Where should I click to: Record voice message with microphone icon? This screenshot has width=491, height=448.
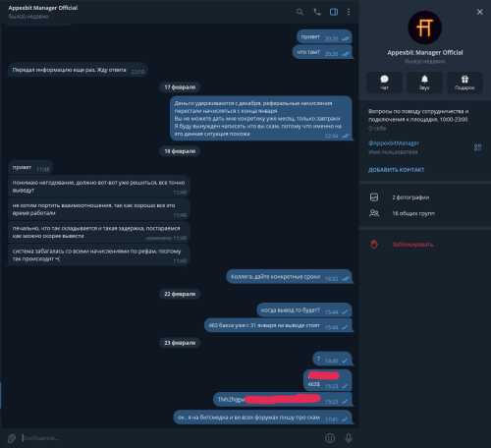click(349, 438)
